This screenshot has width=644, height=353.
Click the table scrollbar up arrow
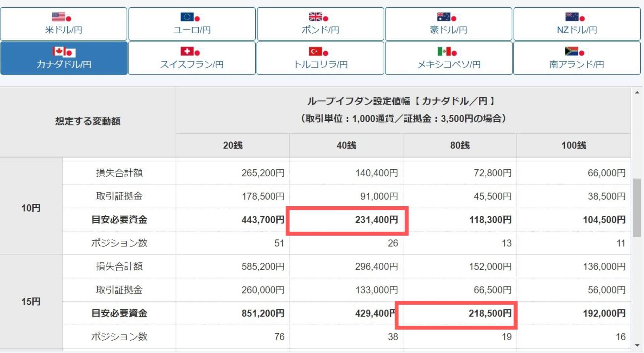pyautogui.click(x=637, y=92)
